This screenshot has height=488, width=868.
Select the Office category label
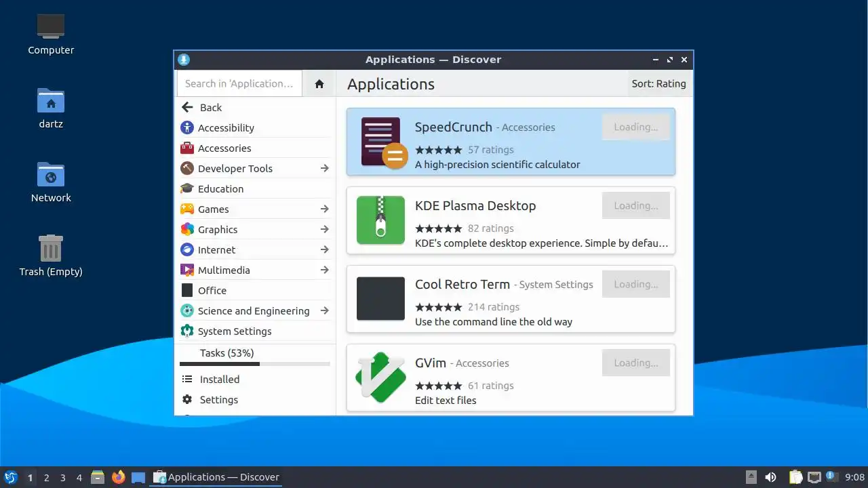click(212, 291)
